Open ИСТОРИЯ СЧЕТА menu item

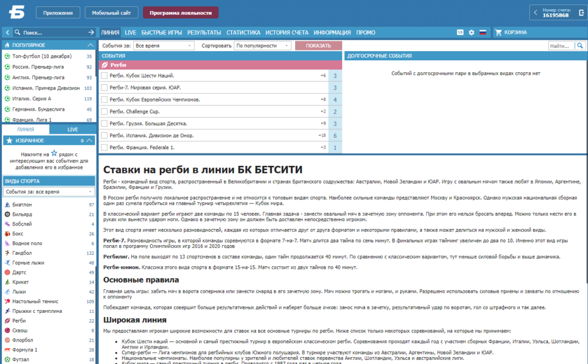pyautogui.click(x=287, y=33)
